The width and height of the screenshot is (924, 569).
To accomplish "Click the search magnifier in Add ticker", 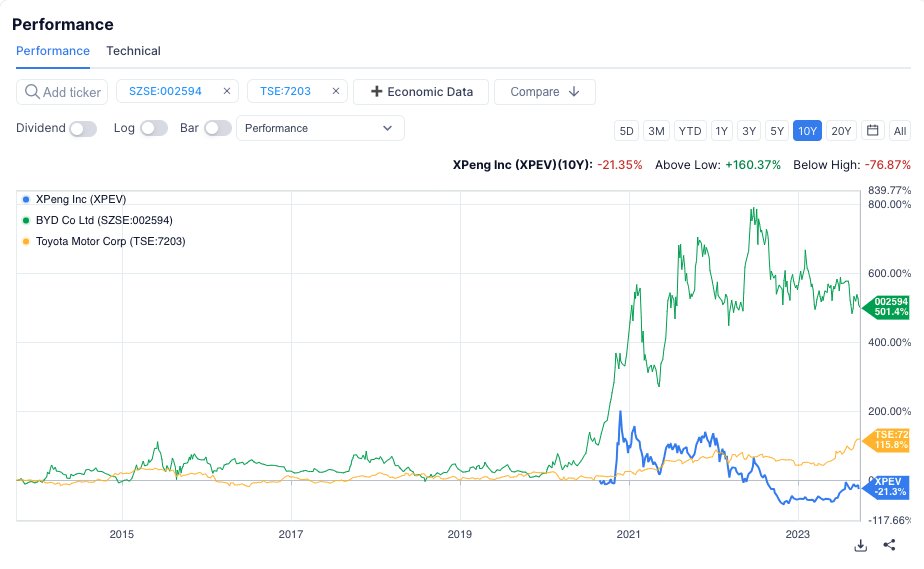I will (32, 92).
